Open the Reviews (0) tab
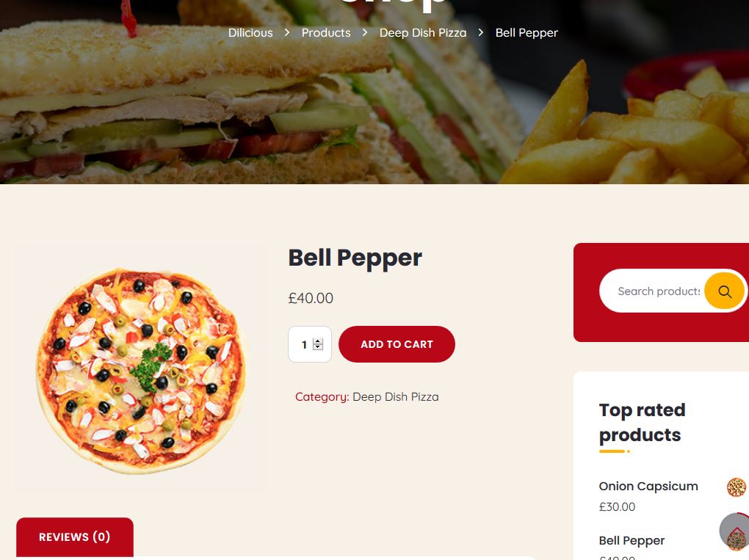 click(x=74, y=537)
